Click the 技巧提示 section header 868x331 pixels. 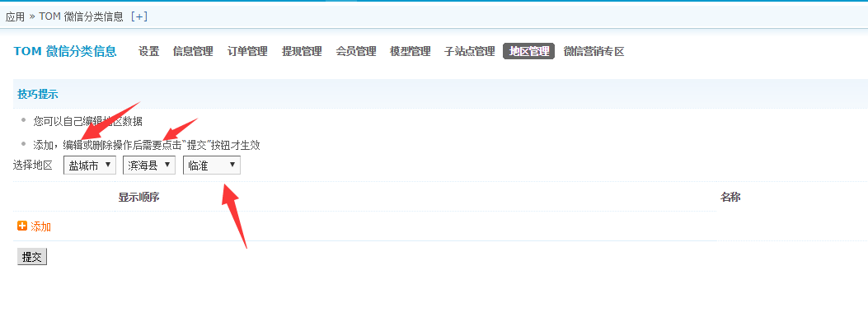tap(38, 94)
